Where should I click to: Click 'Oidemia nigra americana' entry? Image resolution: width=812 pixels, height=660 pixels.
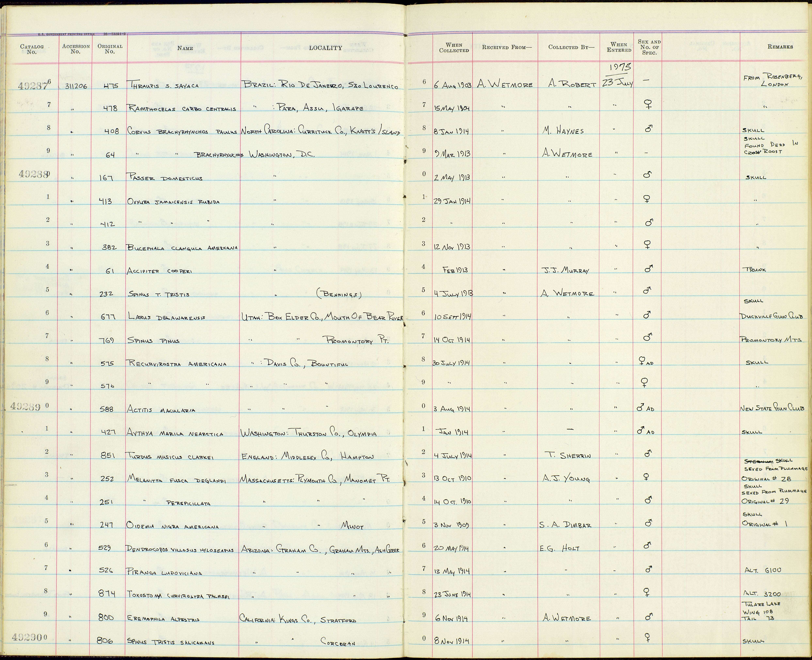[x=173, y=526]
